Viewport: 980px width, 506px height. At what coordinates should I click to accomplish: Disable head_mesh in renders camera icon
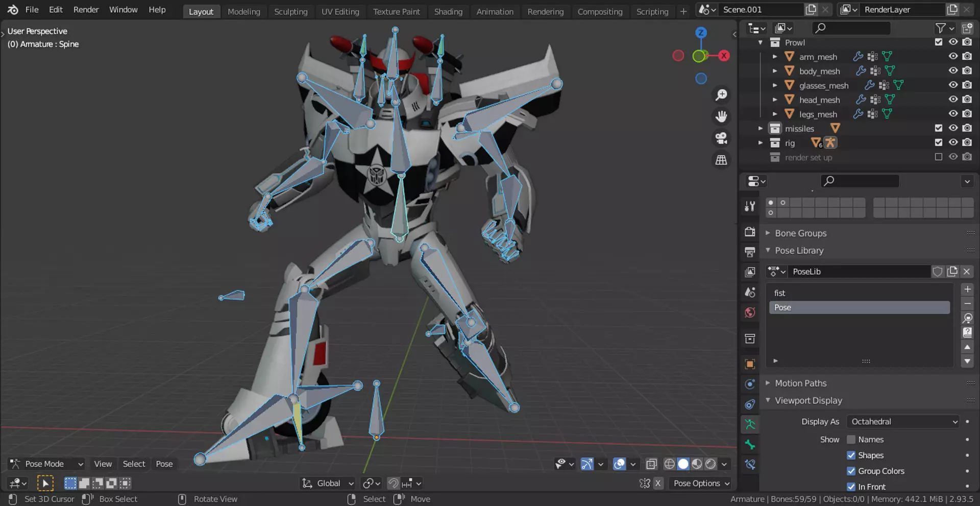click(x=967, y=99)
